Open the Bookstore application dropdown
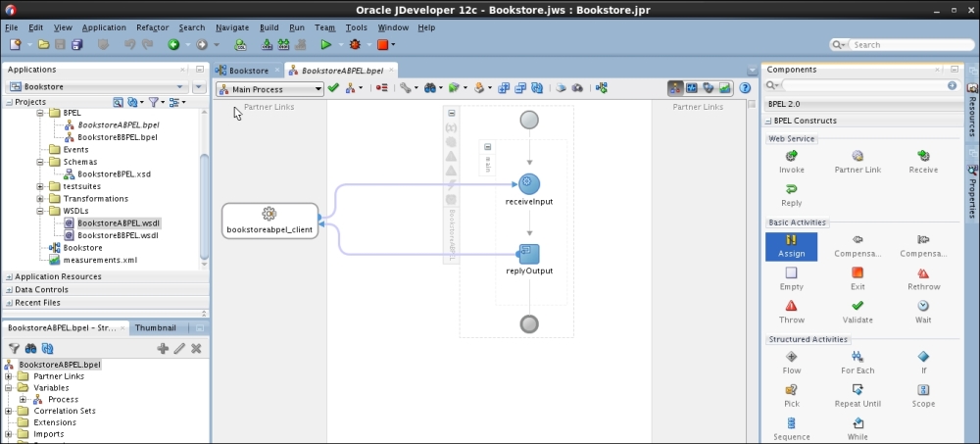This screenshot has height=444, width=980. point(97,87)
